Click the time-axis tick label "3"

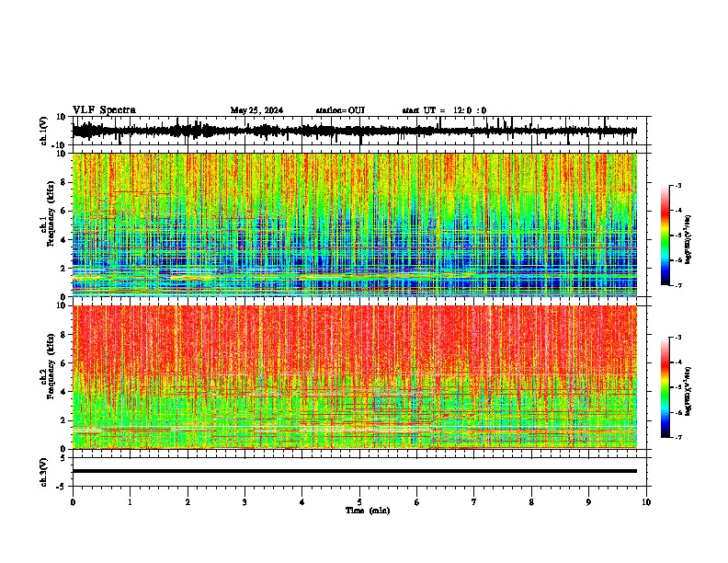[245, 502]
